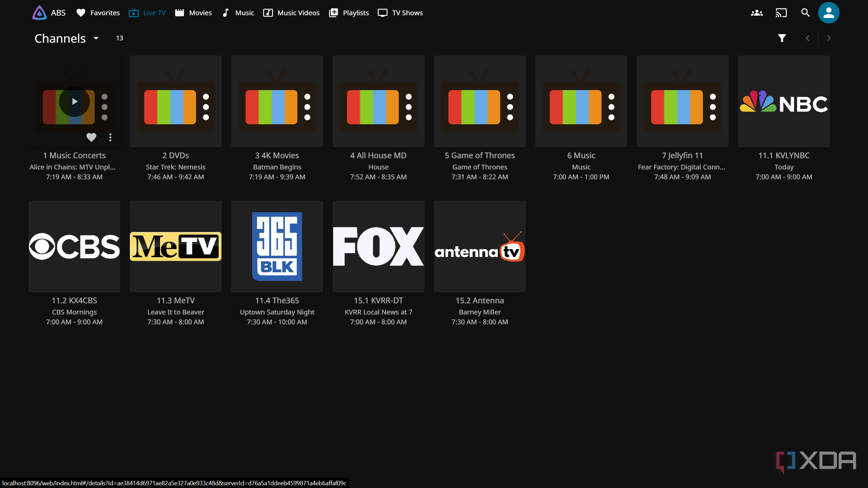Open the FOX channel logo card
Screen dimensions: 868x488
tap(378, 246)
